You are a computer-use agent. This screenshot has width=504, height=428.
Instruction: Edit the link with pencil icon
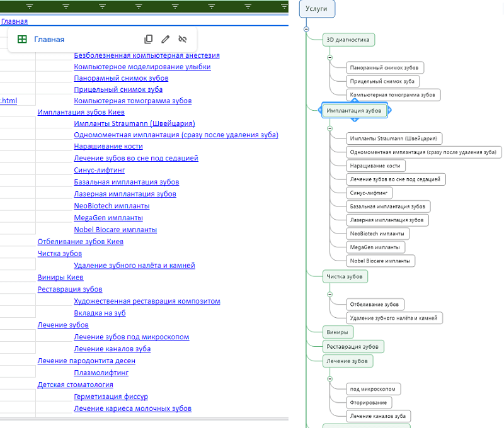(166, 39)
